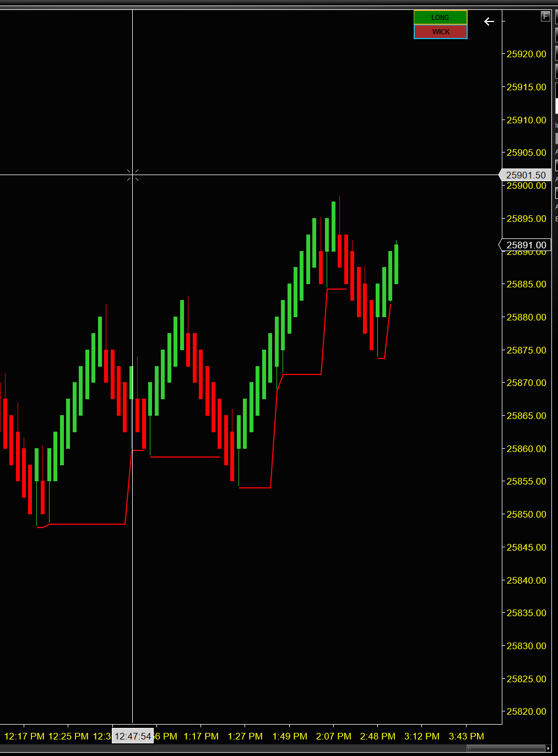The height and width of the screenshot is (756, 558).
Task: Click the 25901.50 crosshair price marker
Action: (x=526, y=175)
